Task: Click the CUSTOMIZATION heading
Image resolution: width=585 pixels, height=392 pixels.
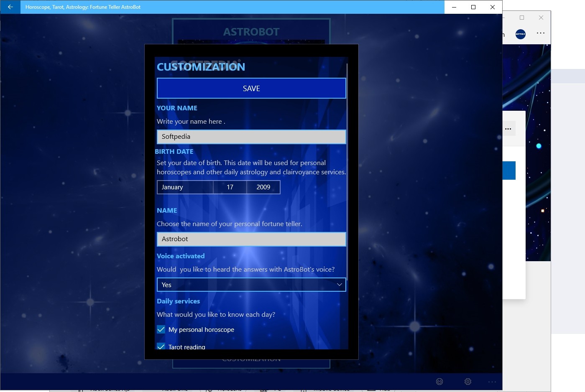Action: 201,67
